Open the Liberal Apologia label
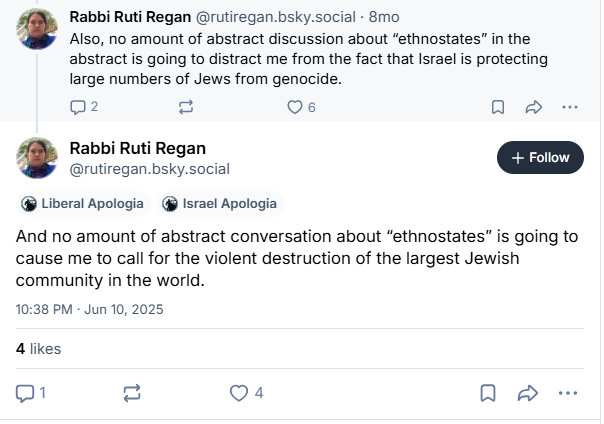604x424 pixels. 84,204
